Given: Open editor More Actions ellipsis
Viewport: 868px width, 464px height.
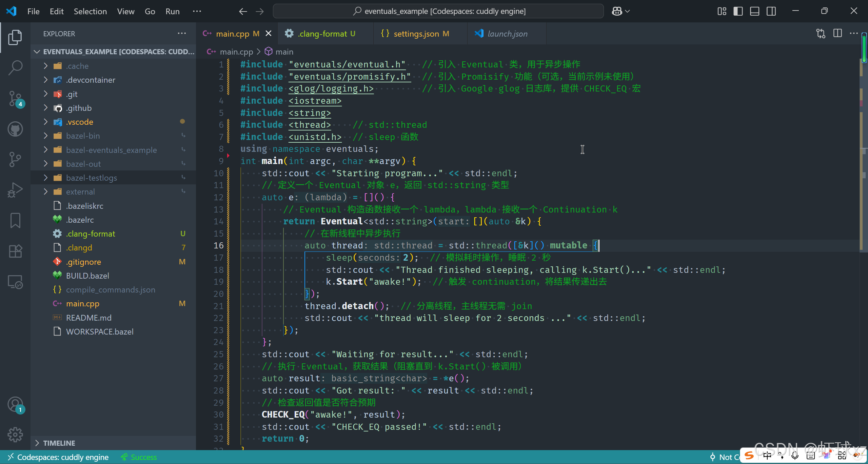Looking at the screenshot, I should tap(854, 34).
